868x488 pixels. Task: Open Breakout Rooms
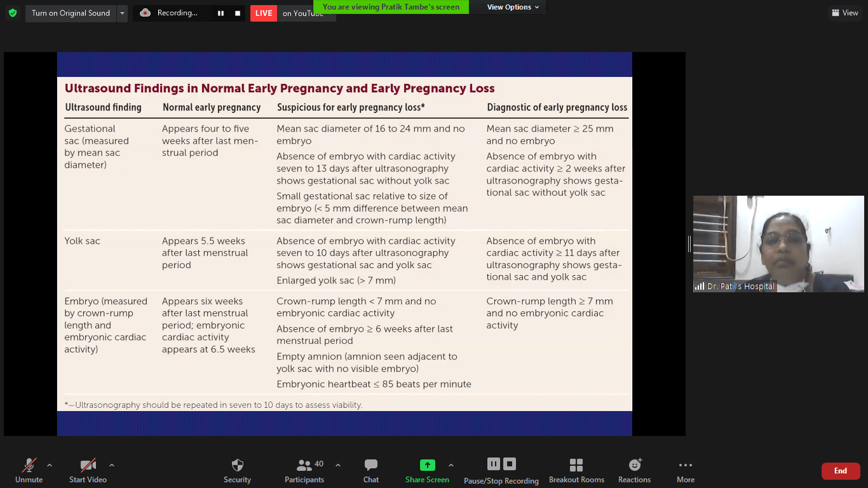576,471
